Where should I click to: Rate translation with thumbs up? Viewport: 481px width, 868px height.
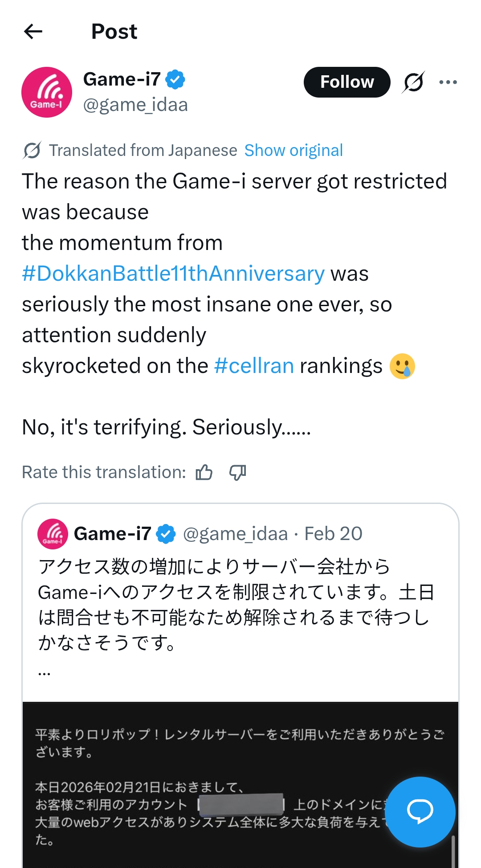click(204, 472)
